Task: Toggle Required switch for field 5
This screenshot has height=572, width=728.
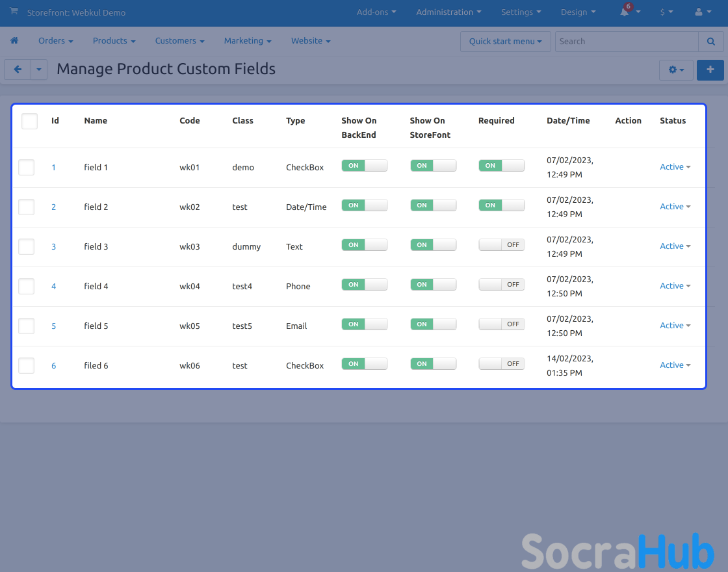Action: [501, 324]
